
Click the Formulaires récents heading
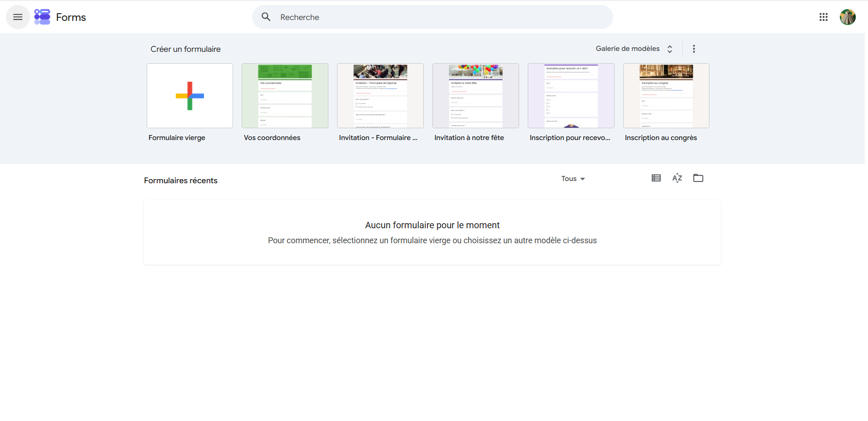pos(181,180)
